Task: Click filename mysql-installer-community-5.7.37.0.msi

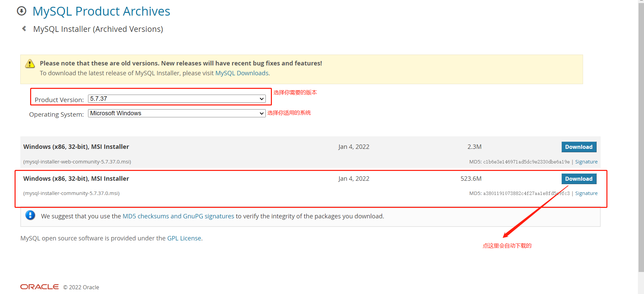Action: (71, 193)
